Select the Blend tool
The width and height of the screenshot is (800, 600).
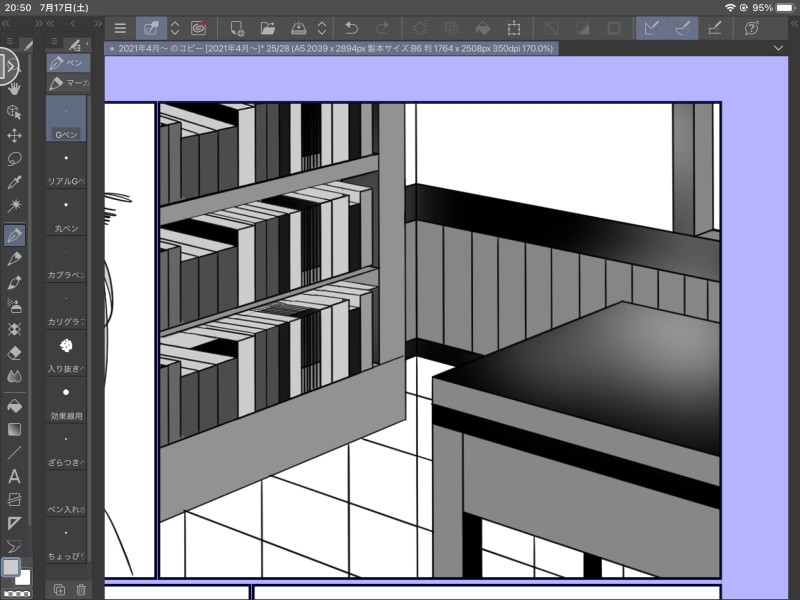pos(14,377)
